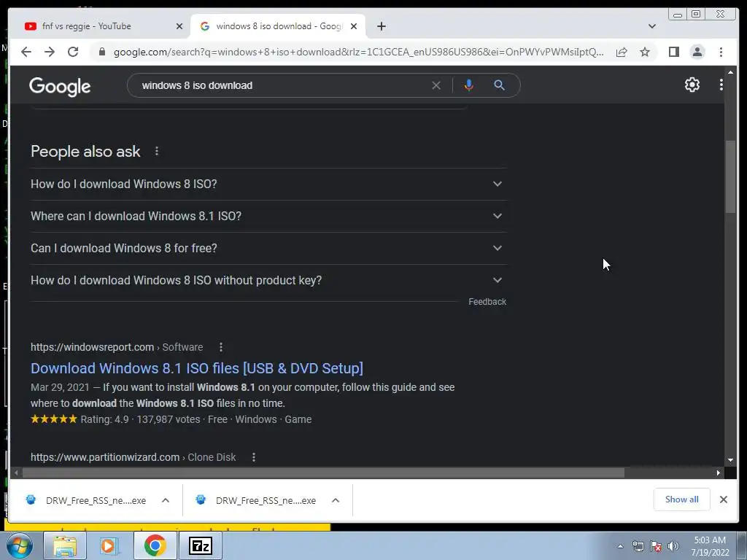Click the padlock site info icon
Viewport: 747px width, 560px height.
[x=102, y=52]
